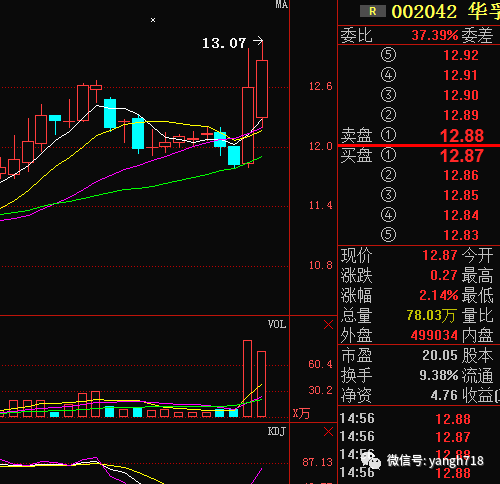Click the sell price 12.88
500x484 pixels.
(x=462, y=136)
